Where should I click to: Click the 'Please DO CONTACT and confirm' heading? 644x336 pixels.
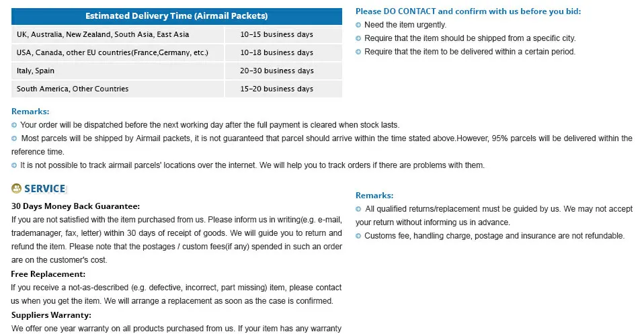[469, 11]
